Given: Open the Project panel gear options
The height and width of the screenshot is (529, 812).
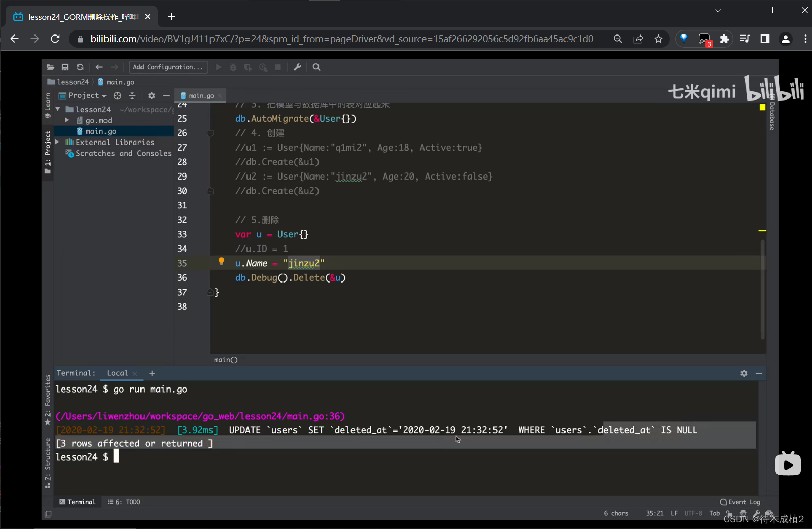Looking at the screenshot, I should click(151, 95).
